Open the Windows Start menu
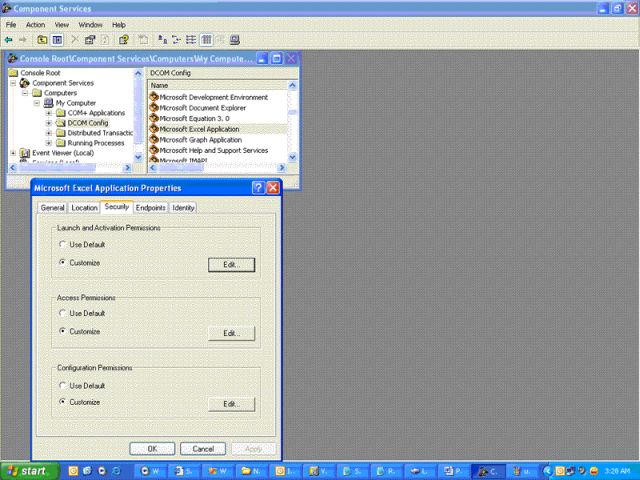This screenshot has height=480, width=640. (x=29, y=471)
